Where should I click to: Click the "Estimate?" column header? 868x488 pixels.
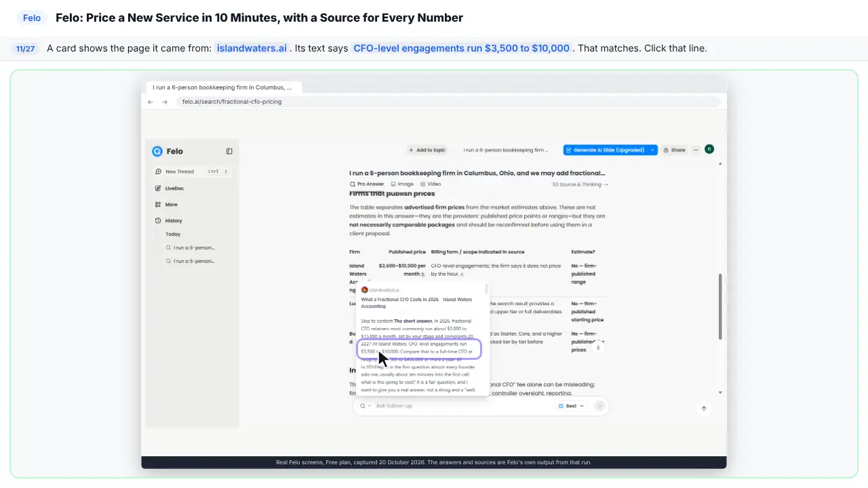click(583, 252)
